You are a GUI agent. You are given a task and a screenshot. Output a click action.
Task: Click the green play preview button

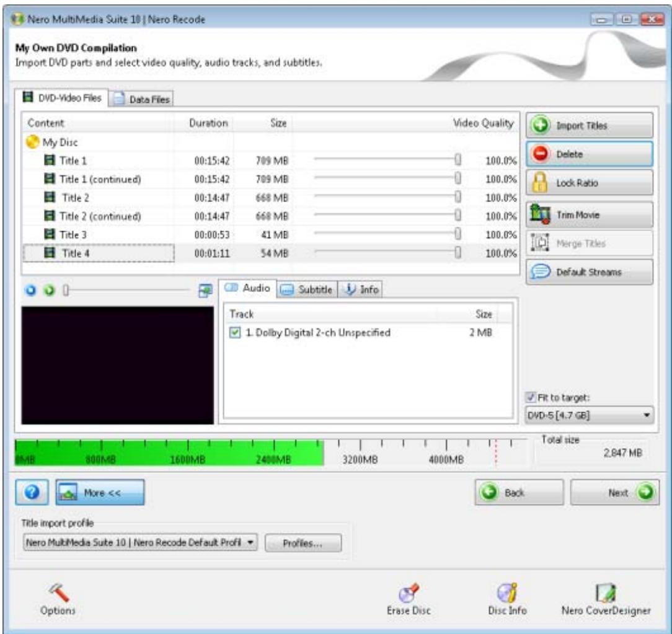pyautogui.click(x=50, y=290)
